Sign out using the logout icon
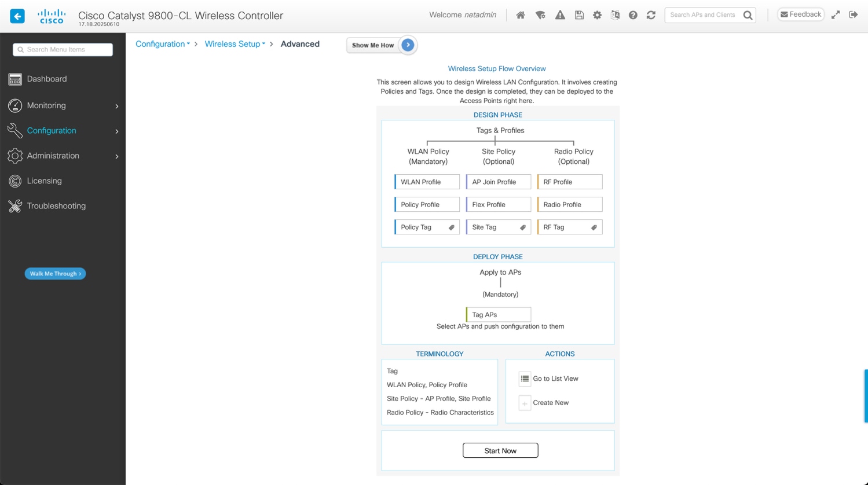The image size is (868, 485). coord(854,14)
